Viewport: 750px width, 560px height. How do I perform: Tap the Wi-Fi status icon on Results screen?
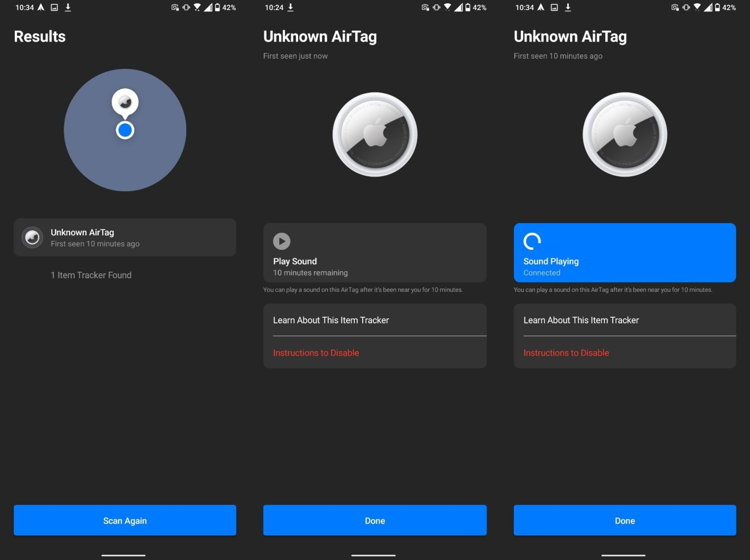[197, 7]
